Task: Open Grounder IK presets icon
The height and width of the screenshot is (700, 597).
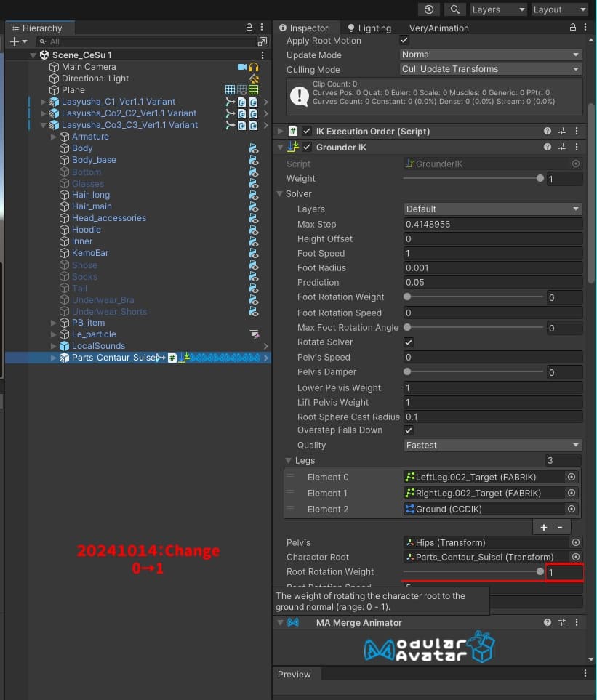Action: (x=562, y=147)
